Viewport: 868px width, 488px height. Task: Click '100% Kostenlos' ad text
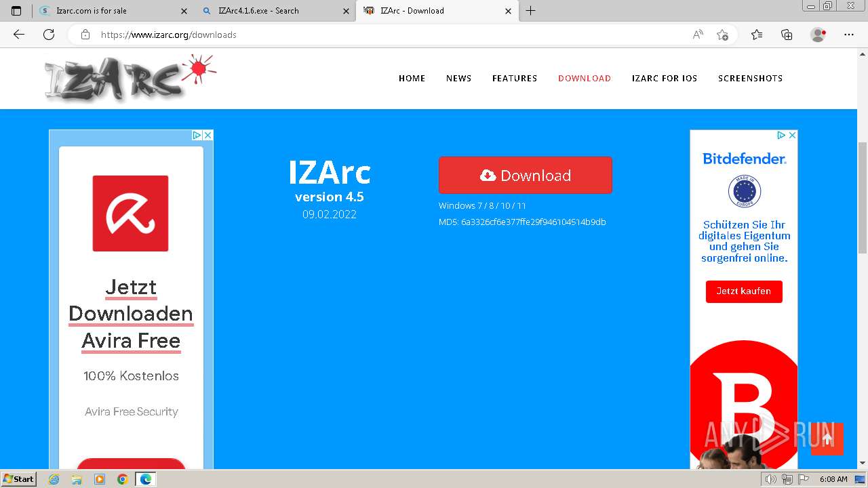coord(131,376)
